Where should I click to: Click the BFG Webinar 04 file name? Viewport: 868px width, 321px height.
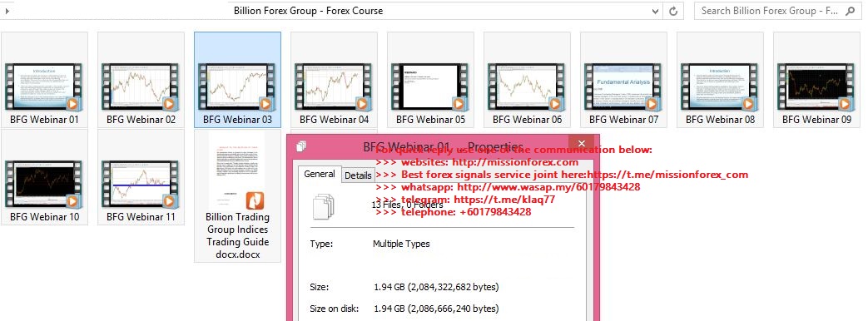[334, 120]
